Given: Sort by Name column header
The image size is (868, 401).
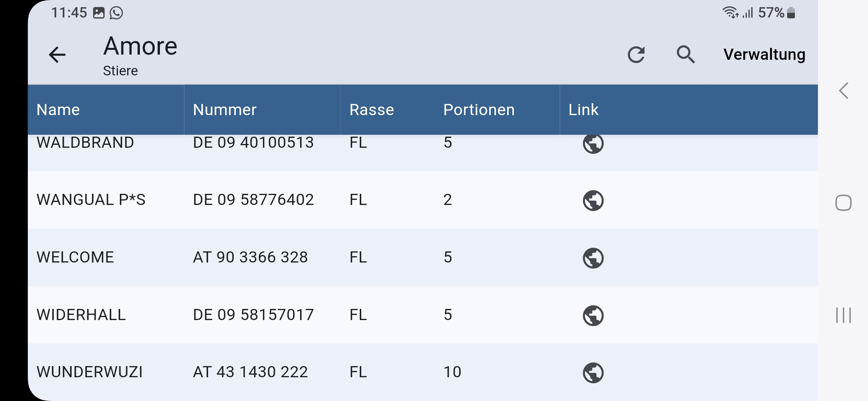Looking at the screenshot, I should pos(58,110).
